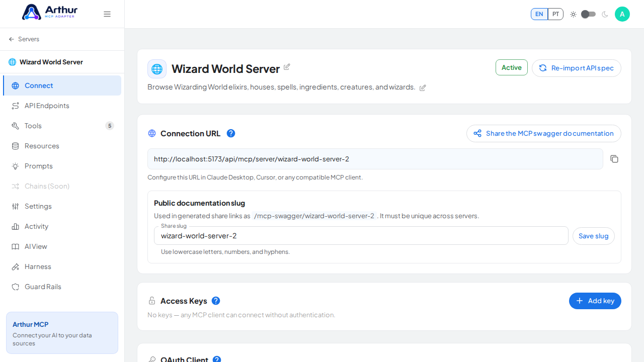Click the Tools wrench icon

click(16, 126)
